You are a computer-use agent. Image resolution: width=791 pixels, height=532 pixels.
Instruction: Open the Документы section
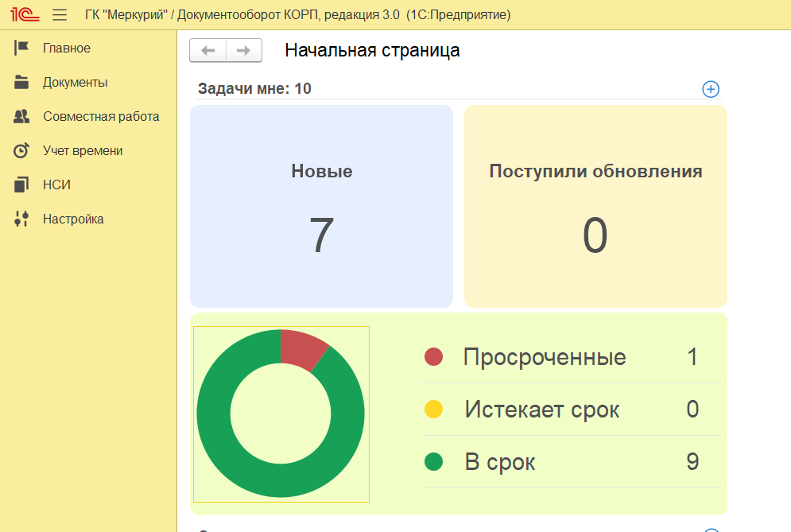click(76, 83)
